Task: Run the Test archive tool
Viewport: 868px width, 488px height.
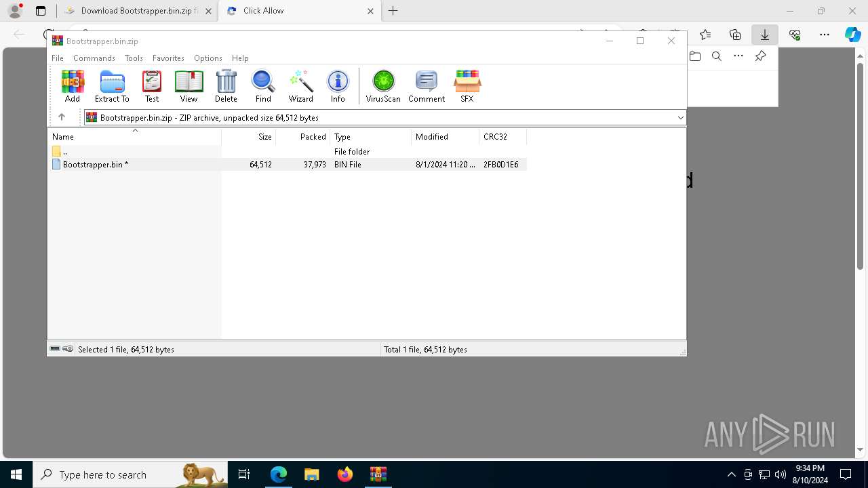Action: (152, 86)
